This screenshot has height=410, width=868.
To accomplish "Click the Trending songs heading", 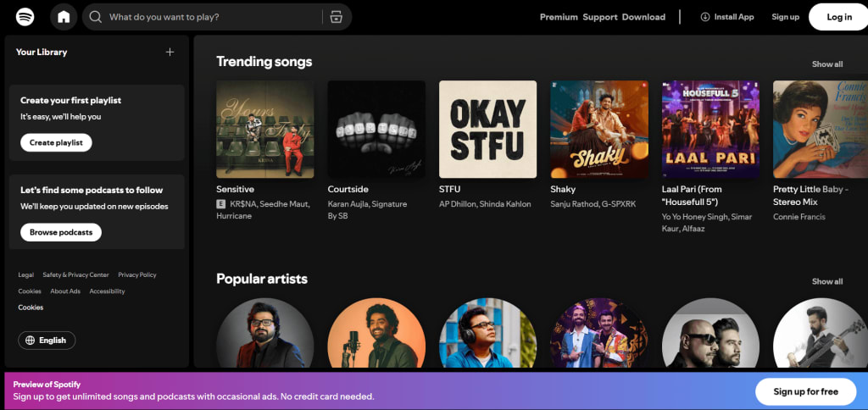I will point(264,62).
